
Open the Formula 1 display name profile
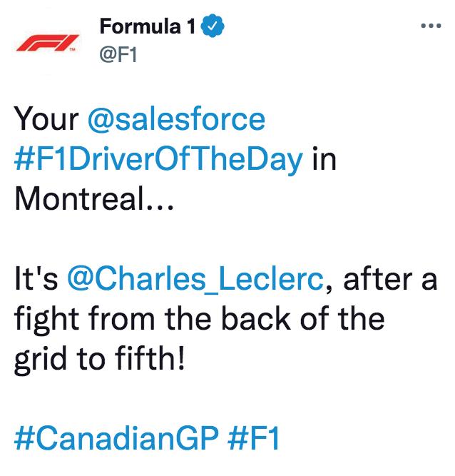tap(150, 27)
